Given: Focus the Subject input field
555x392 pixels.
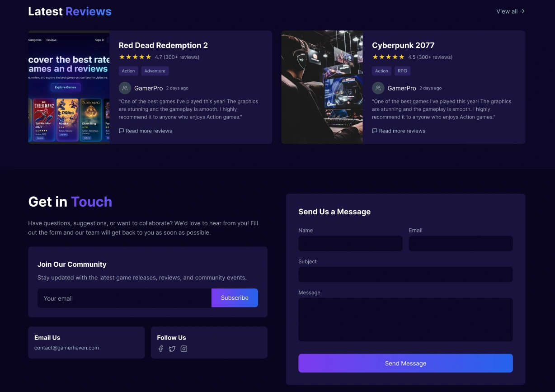Looking at the screenshot, I should (x=405, y=274).
